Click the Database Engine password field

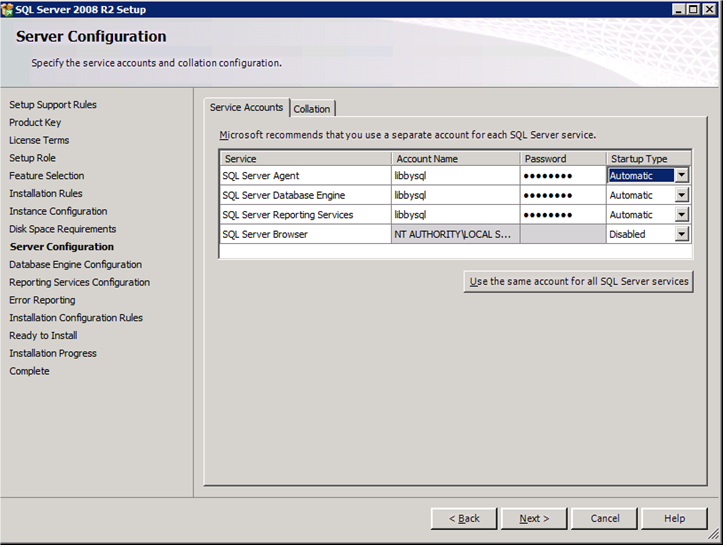click(562, 195)
